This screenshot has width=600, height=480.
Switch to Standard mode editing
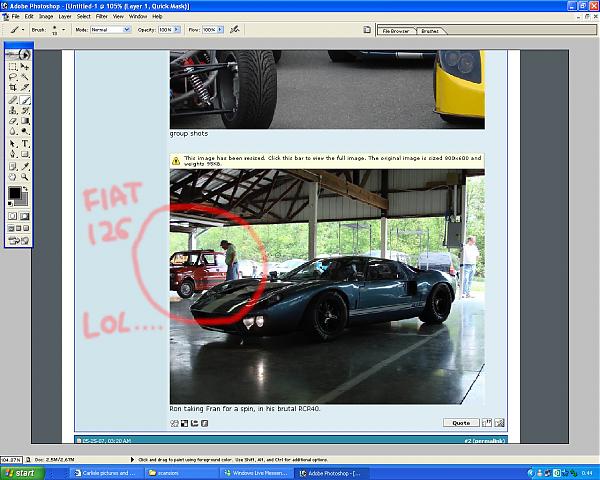pos(13,216)
